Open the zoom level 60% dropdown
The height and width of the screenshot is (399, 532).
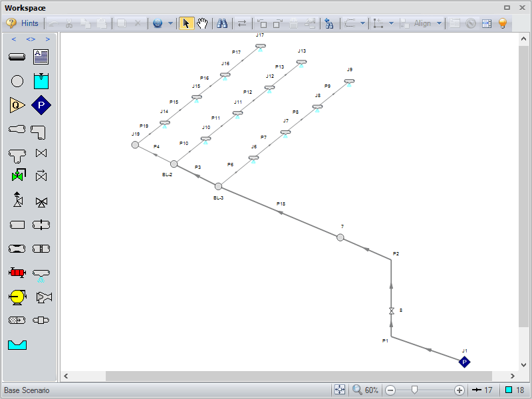[x=366, y=390]
